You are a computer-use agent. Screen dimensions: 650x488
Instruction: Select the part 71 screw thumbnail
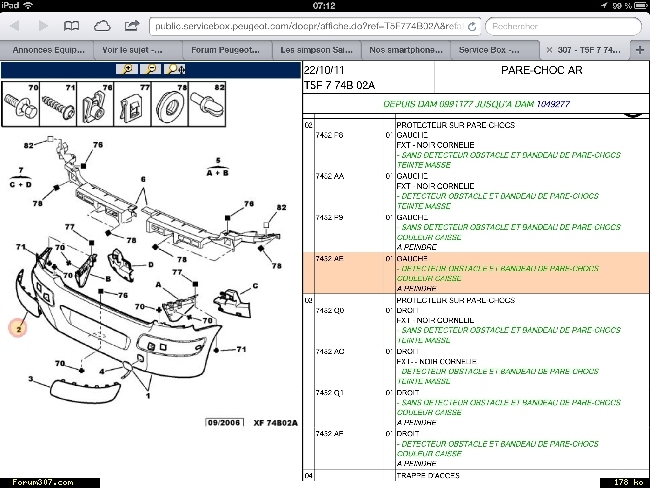pyautogui.click(x=58, y=104)
